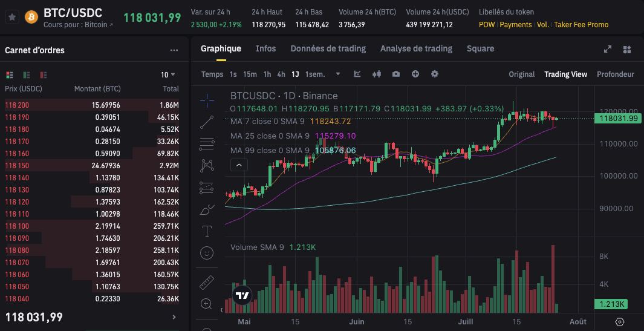This screenshot has height=331, width=644.
Task: Open the Infos tab
Action: pyautogui.click(x=265, y=48)
